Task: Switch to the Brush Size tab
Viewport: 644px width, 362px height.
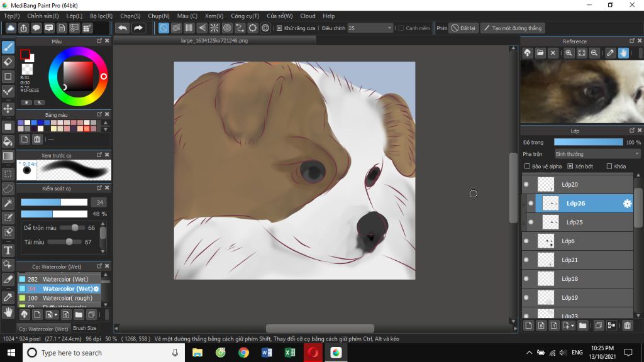Action: pos(85,328)
